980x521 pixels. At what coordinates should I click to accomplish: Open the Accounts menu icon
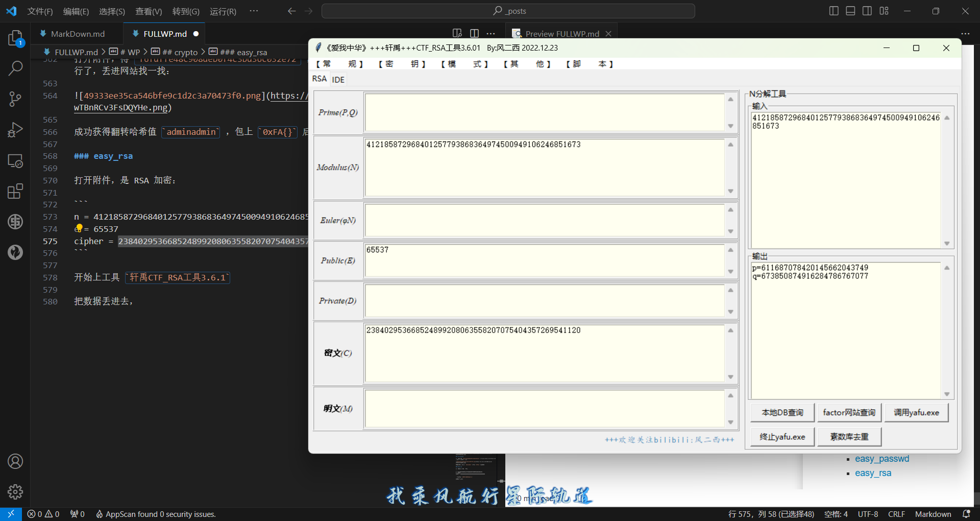[15, 461]
